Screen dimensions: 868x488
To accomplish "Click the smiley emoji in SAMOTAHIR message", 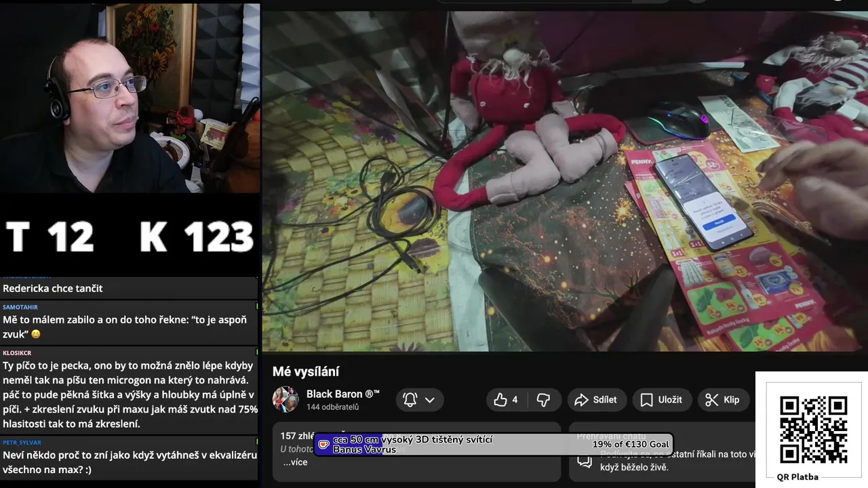I will [36, 334].
